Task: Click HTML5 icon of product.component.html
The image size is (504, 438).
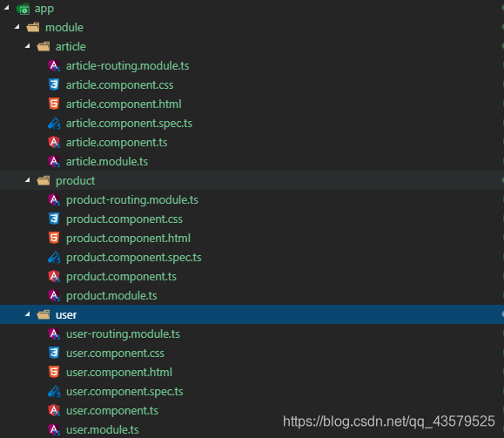Action: (54, 239)
